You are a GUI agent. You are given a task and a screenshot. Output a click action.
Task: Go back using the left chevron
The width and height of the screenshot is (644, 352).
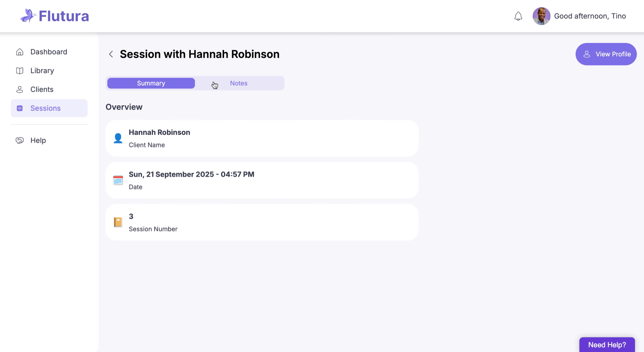click(111, 54)
